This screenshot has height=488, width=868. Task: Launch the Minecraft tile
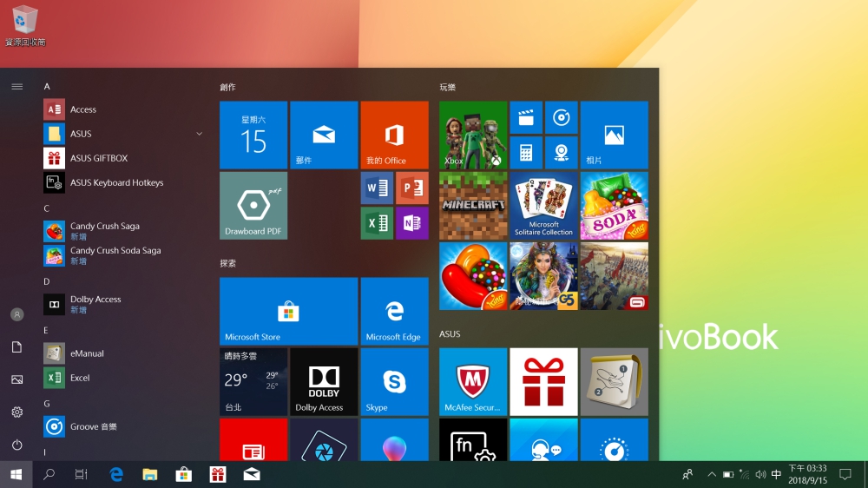click(473, 206)
